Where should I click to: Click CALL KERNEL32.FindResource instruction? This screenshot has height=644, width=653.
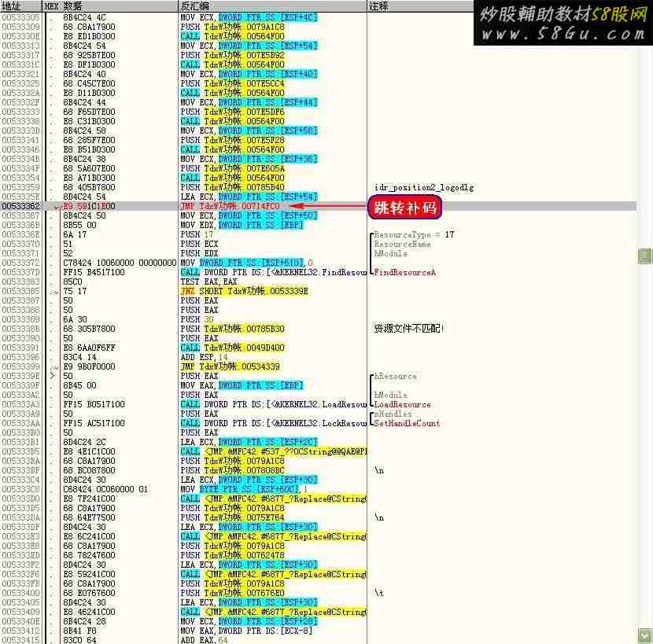tap(273, 272)
